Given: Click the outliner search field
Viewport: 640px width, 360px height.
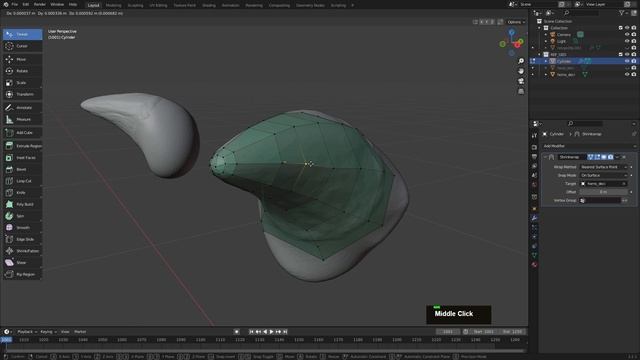Looking at the screenshot, I should [581, 13].
